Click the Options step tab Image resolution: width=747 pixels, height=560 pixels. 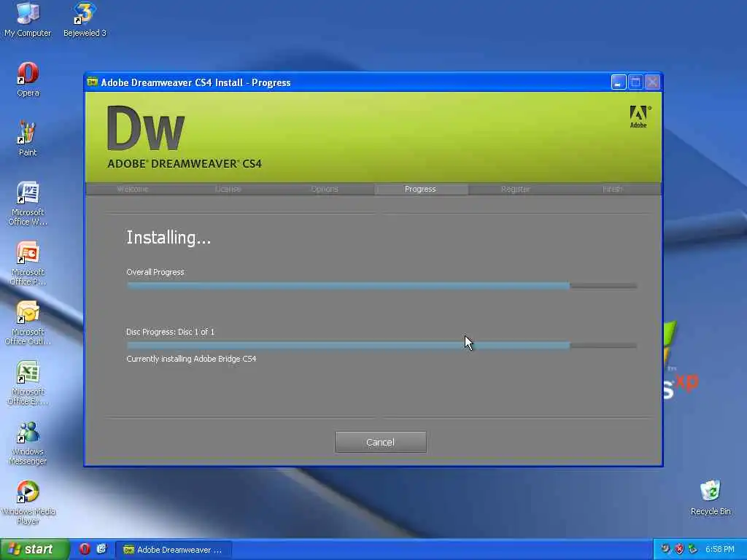325,189
